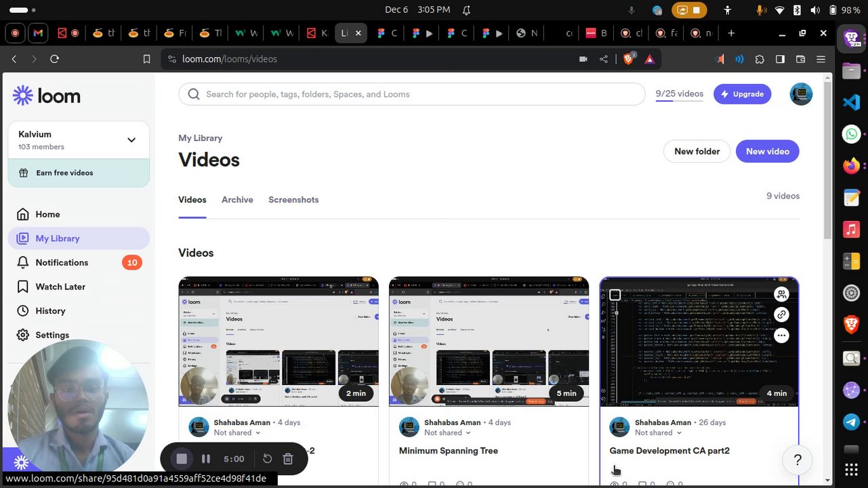
Task: Open the user profile avatar menu
Action: coord(801,94)
